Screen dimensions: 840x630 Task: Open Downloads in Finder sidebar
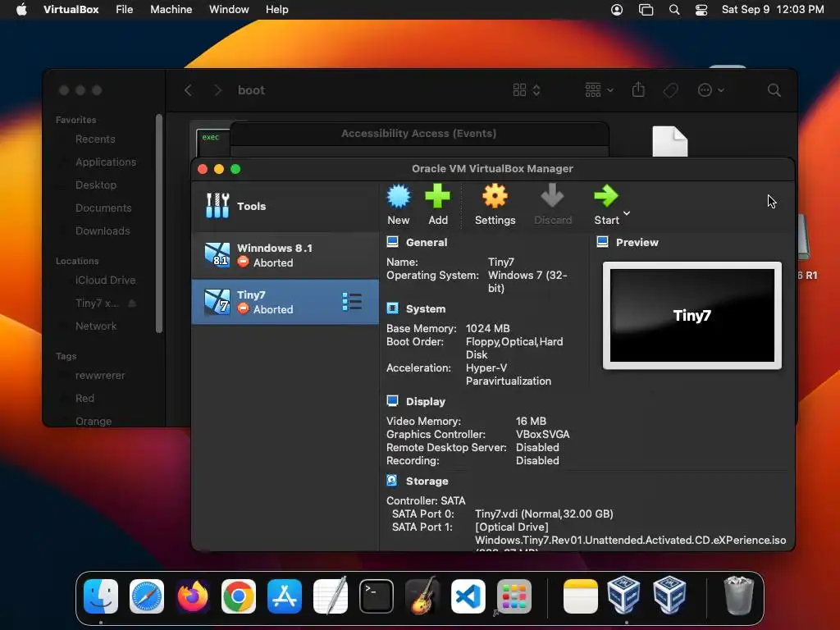103,231
